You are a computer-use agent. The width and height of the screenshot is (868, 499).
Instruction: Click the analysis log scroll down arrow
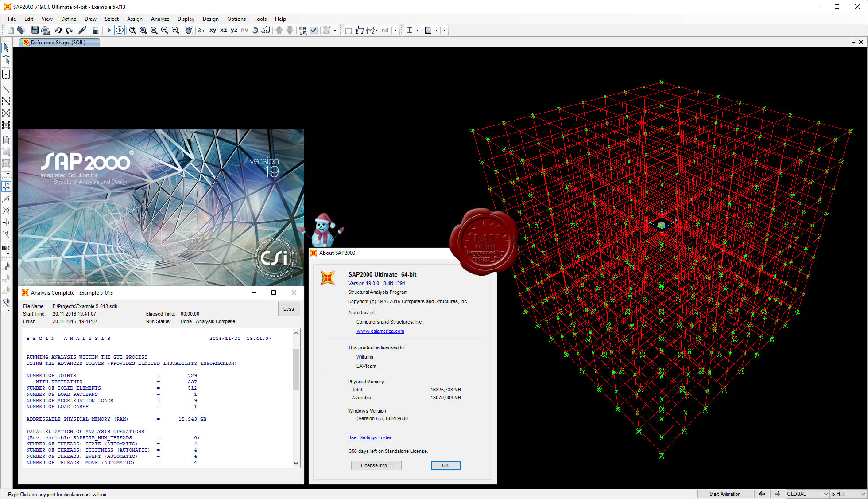tap(296, 464)
